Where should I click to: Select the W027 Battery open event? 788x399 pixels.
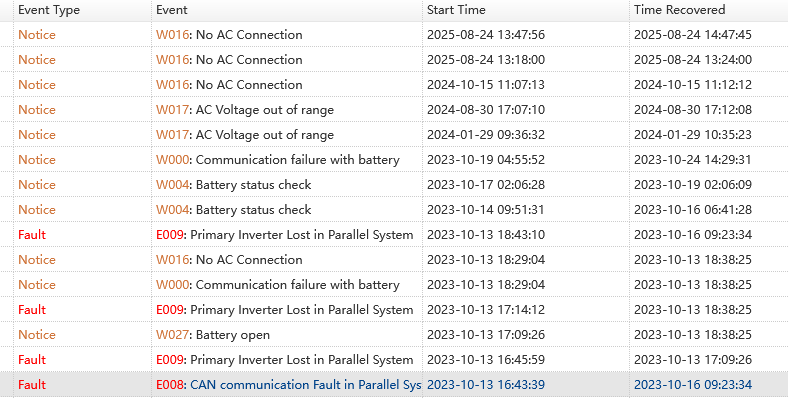click(x=394, y=335)
